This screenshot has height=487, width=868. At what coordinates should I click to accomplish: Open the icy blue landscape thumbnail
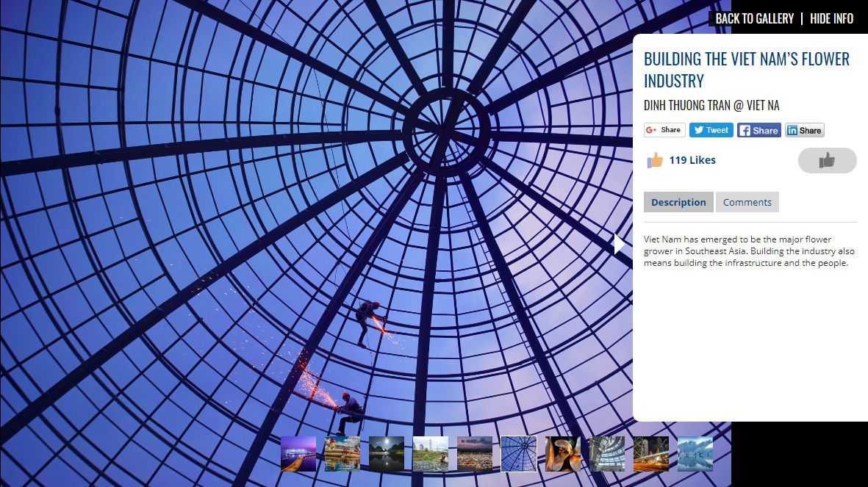[x=695, y=454]
